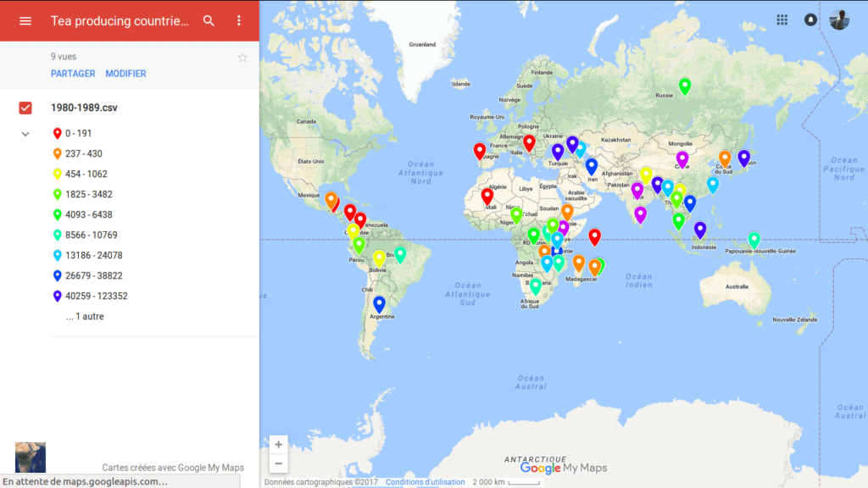Click the Google My Maps logo on the map

[564, 468]
